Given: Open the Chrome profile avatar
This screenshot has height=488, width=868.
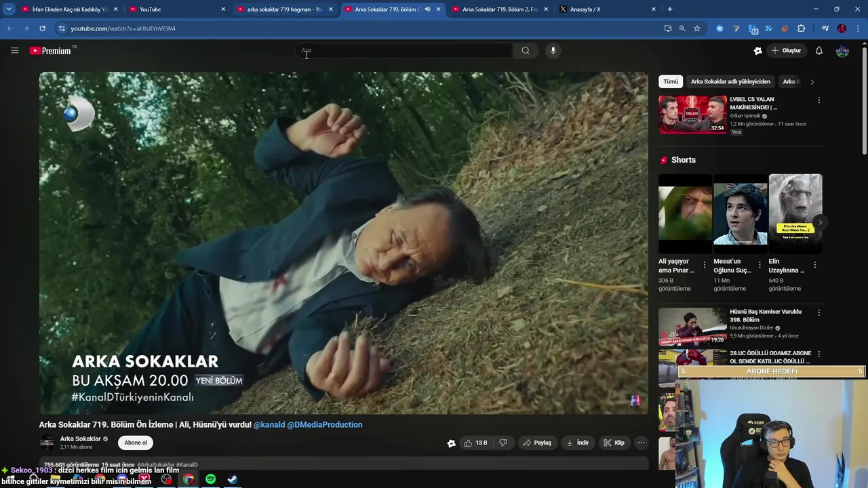Looking at the screenshot, I should pyautogui.click(x=842, y=28).
